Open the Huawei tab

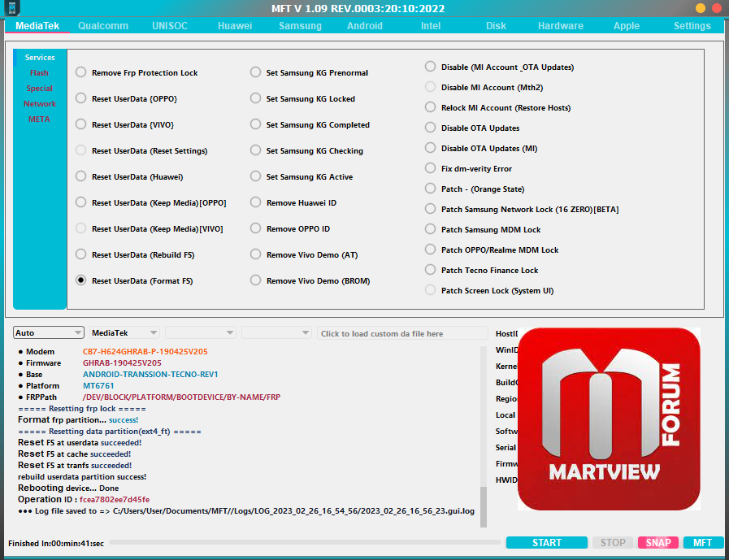pos(235,26)
